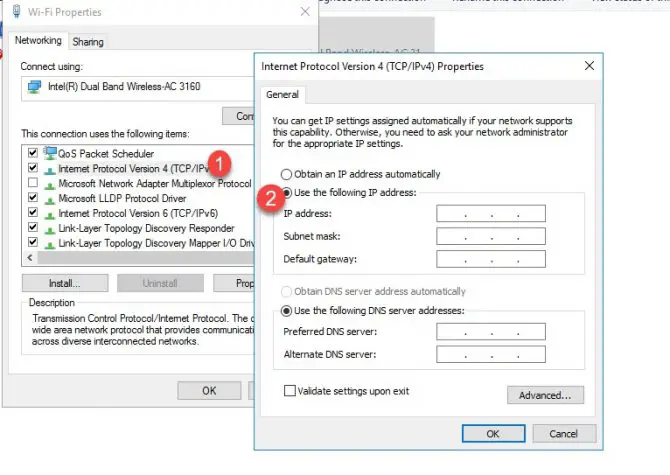670x475 pixels.
Task: Click the Link-Layer Topology Discovery Mapper icon
Action: 50,244
